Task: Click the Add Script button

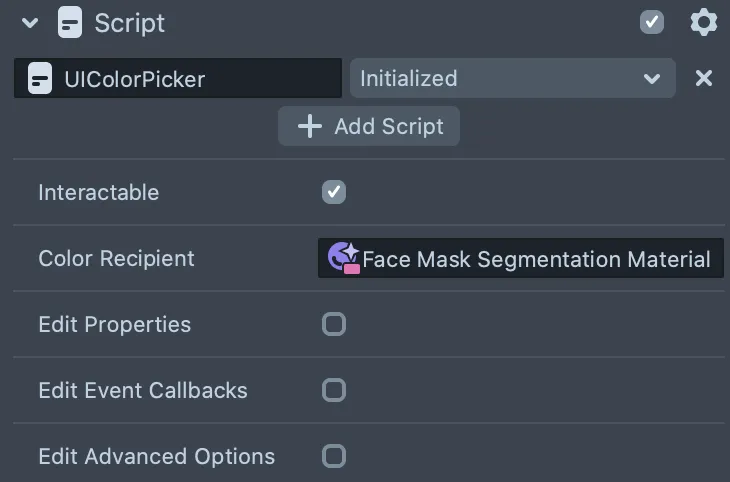Action: pyautogui.click(x=369, y=126)
